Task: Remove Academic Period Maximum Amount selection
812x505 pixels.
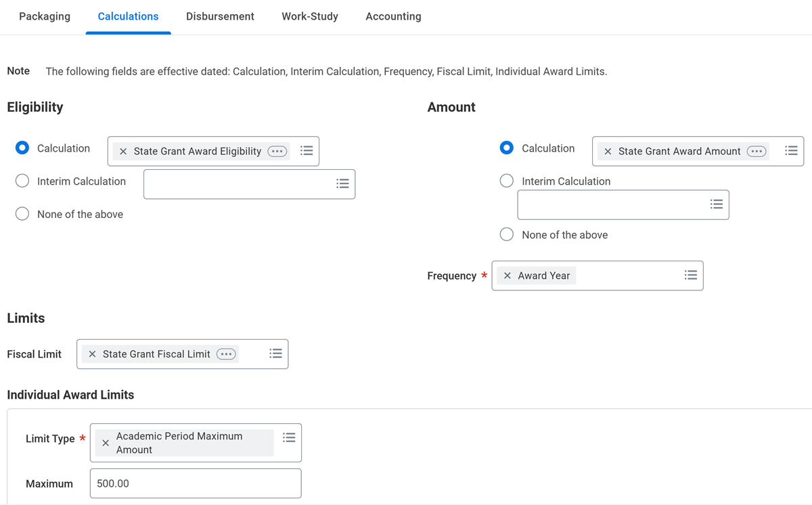Action: click(x=105, y=443)
